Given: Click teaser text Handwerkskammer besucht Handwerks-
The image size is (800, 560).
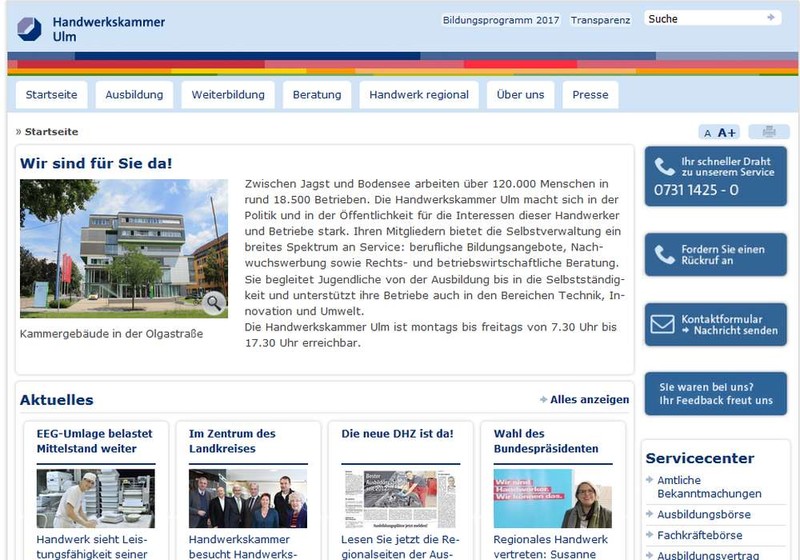Looking at the screenshot, I should 243,546.
